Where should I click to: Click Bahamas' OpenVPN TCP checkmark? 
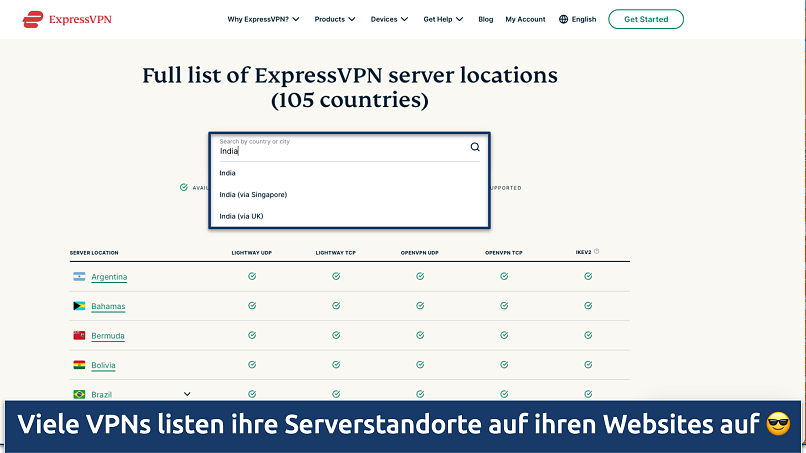coord(504,305)
